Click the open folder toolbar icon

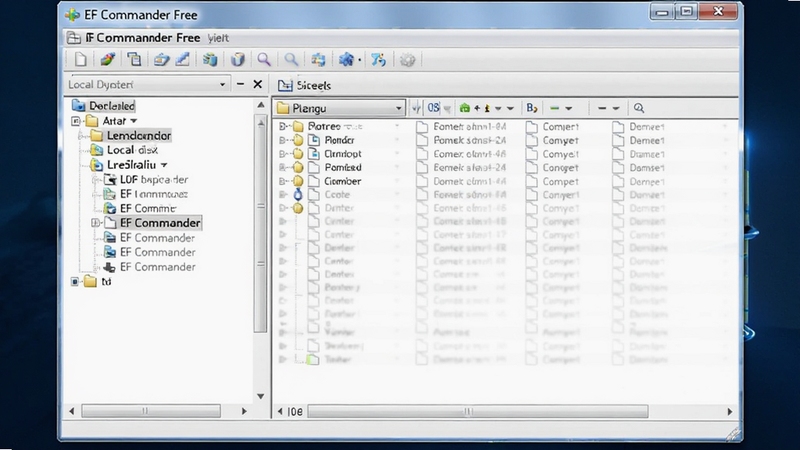click(x=161, y=60)
